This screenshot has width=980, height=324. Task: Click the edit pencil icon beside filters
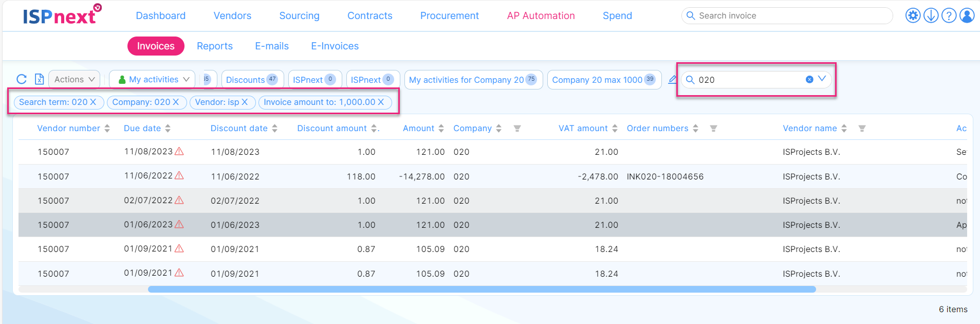(672, 80)
